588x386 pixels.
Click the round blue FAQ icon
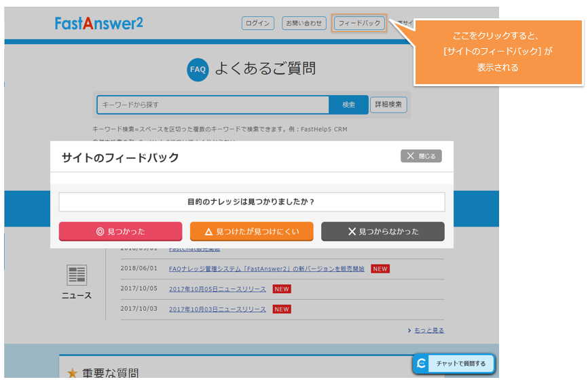[198, 69]
